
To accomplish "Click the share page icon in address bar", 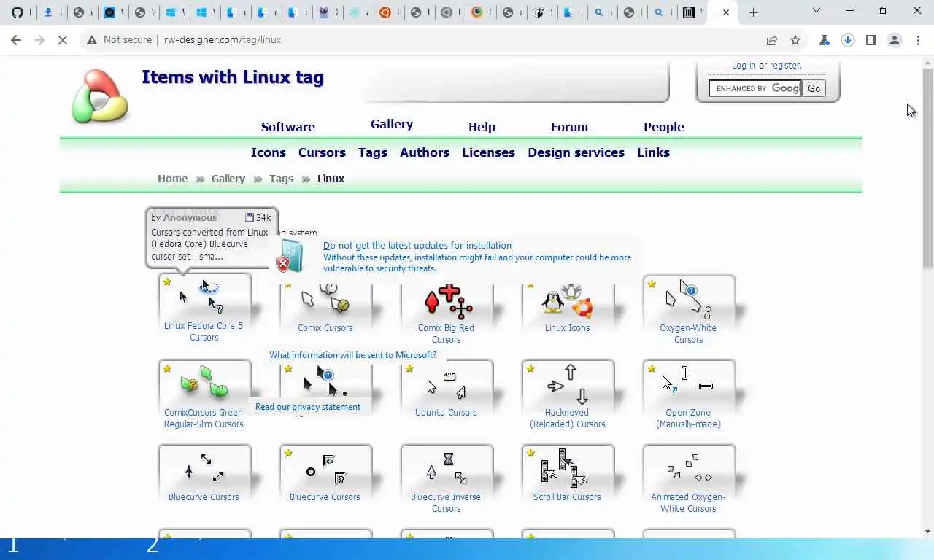I will (771, 40).
